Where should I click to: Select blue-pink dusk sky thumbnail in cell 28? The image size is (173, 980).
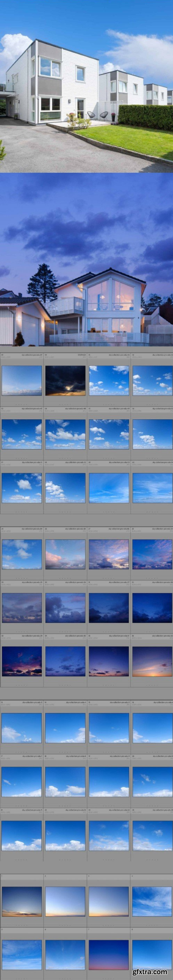point(153,554)
